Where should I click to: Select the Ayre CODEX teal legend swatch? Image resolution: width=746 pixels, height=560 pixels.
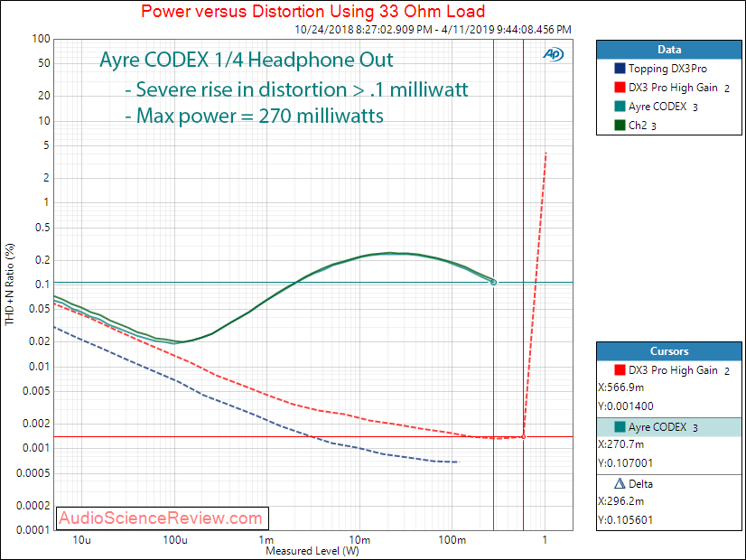tap(620, 106)
